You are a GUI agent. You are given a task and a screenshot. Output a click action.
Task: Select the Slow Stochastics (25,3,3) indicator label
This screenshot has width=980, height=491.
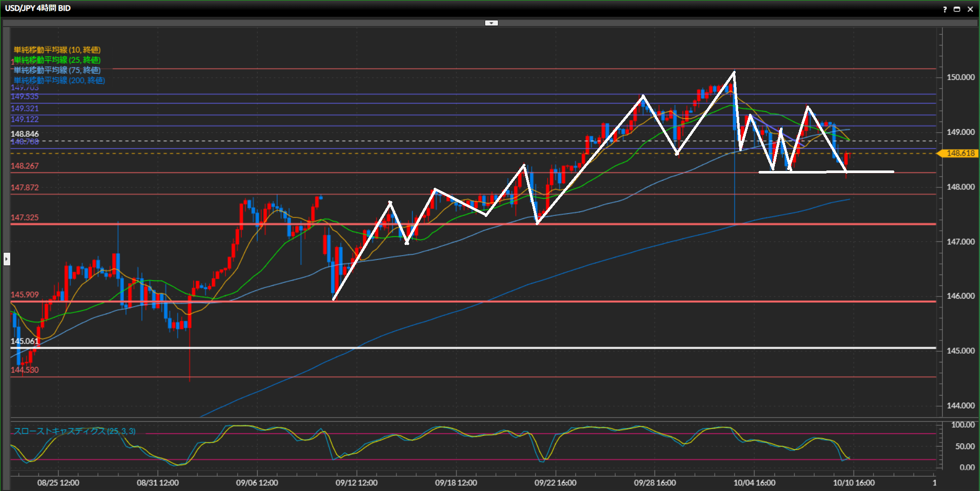(74, 431)
